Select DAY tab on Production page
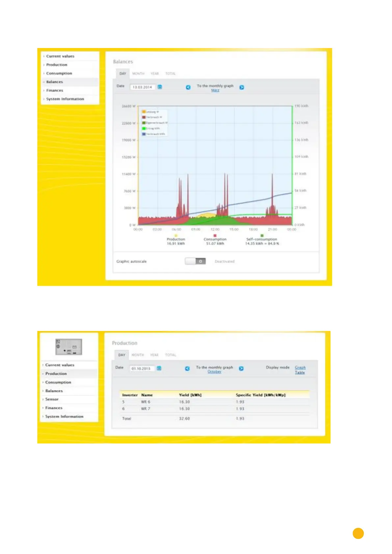 [122, 355]
